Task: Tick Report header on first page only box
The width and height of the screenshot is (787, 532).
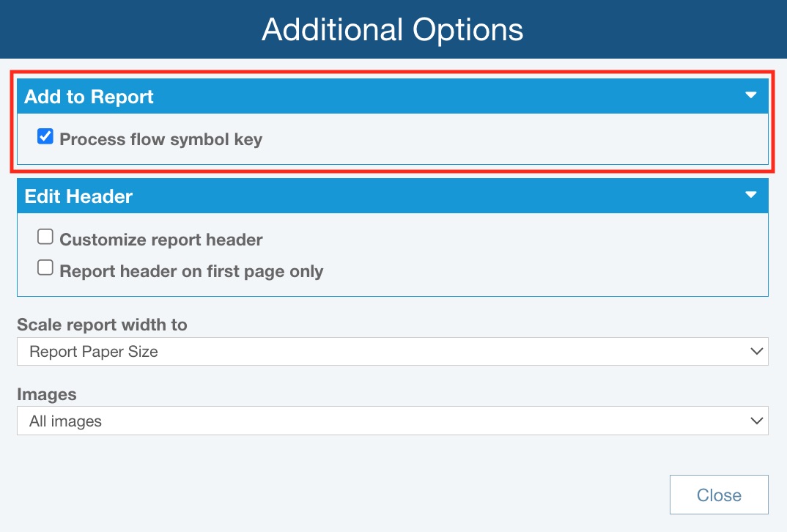Action: click(45, 268)
